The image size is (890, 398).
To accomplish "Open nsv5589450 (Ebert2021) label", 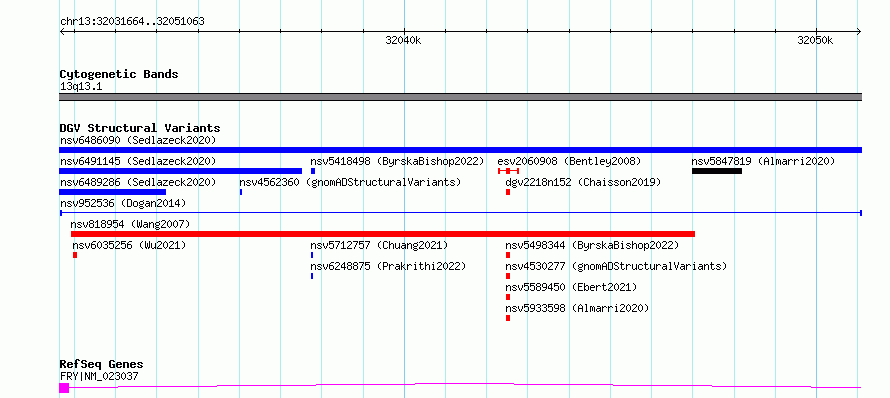I will point(571,287).
